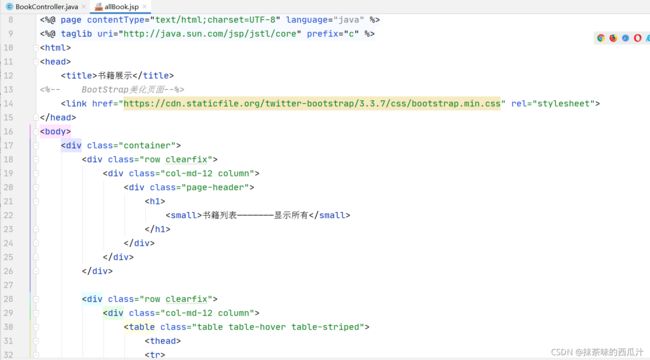Click gutter line number 22
The image size is (650, 360).
(x=8, y=215)
